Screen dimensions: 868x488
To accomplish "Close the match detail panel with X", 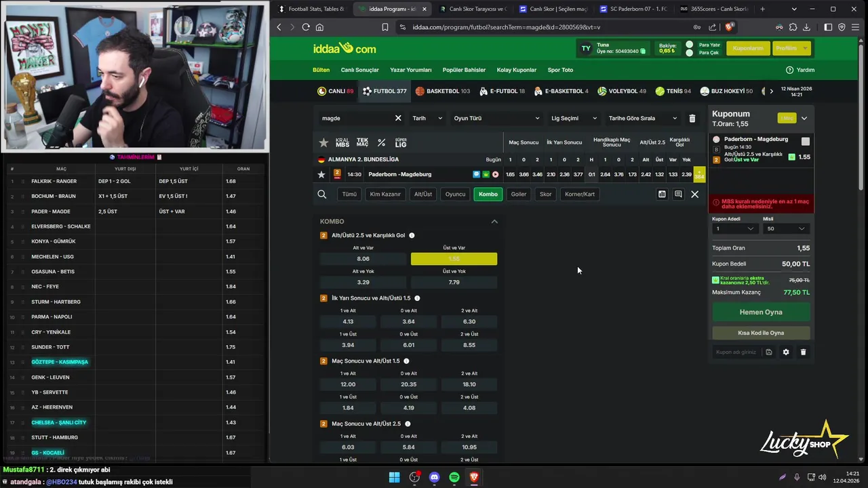I will point(694,195).
